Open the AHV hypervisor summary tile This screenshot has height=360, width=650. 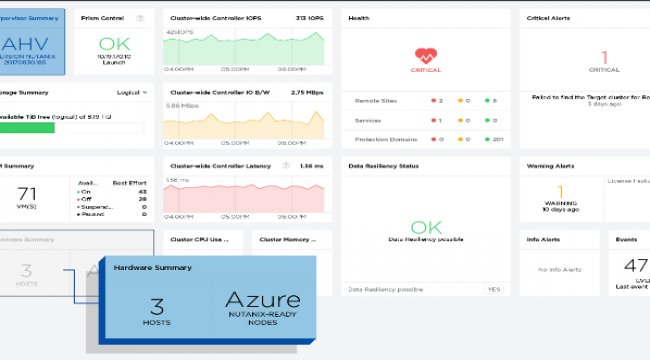pyautogui.click(x=32, y=42)
